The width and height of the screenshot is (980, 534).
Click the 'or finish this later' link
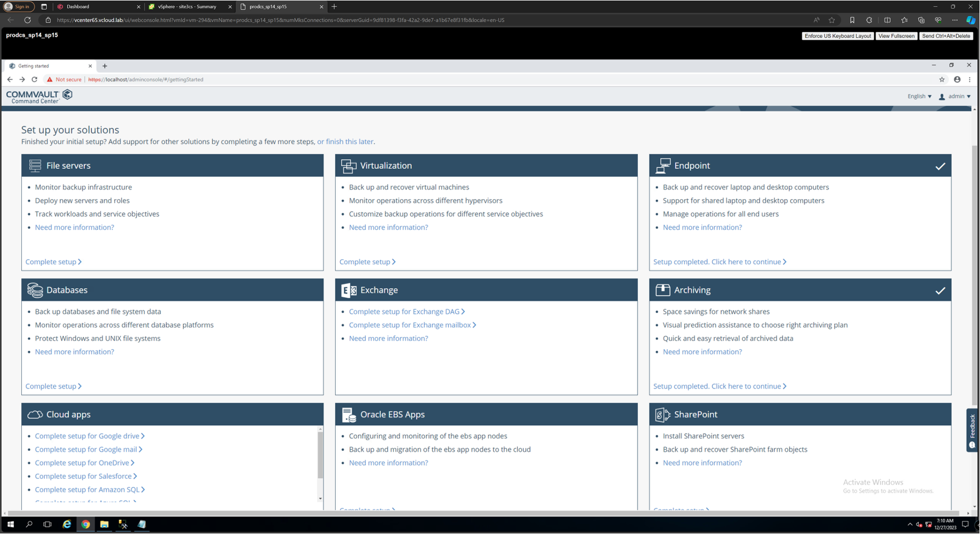point(345,142)
